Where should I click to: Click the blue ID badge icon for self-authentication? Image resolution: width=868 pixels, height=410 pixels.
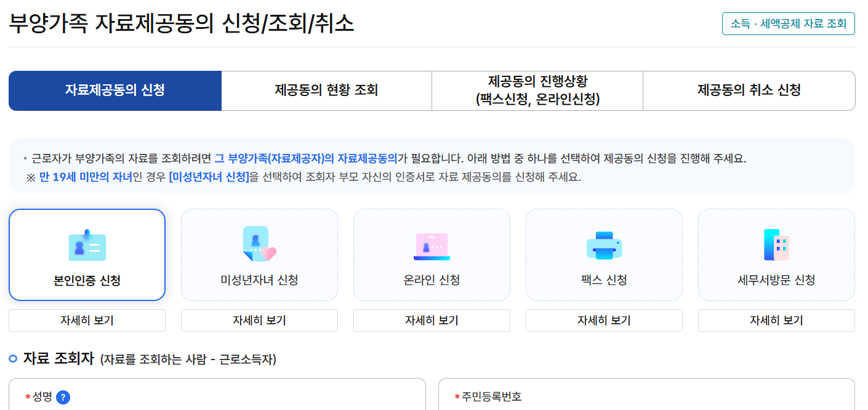(x=86, y=245)
